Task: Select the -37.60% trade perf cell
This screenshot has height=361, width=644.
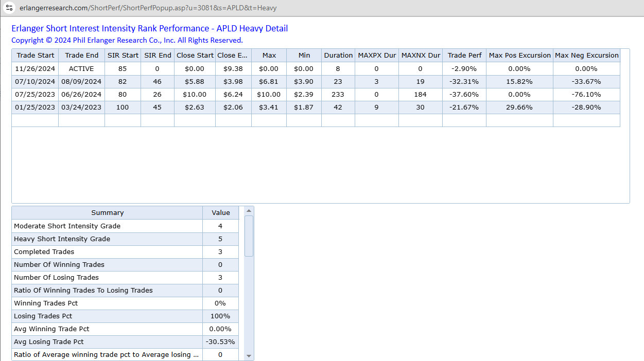Action: click(x=464, y=95)
